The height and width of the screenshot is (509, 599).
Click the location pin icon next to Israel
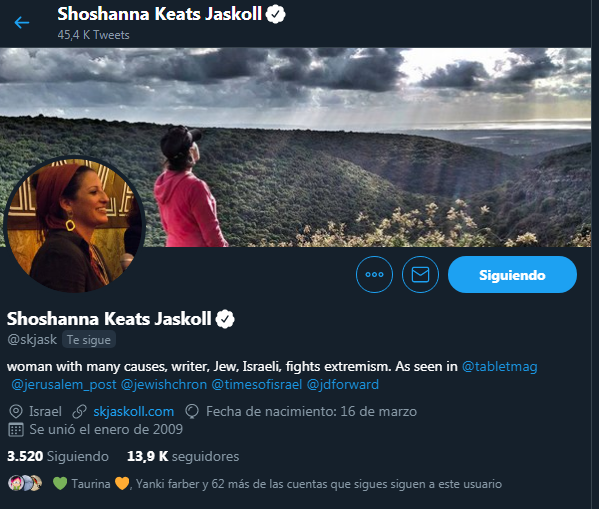point(16,412)
